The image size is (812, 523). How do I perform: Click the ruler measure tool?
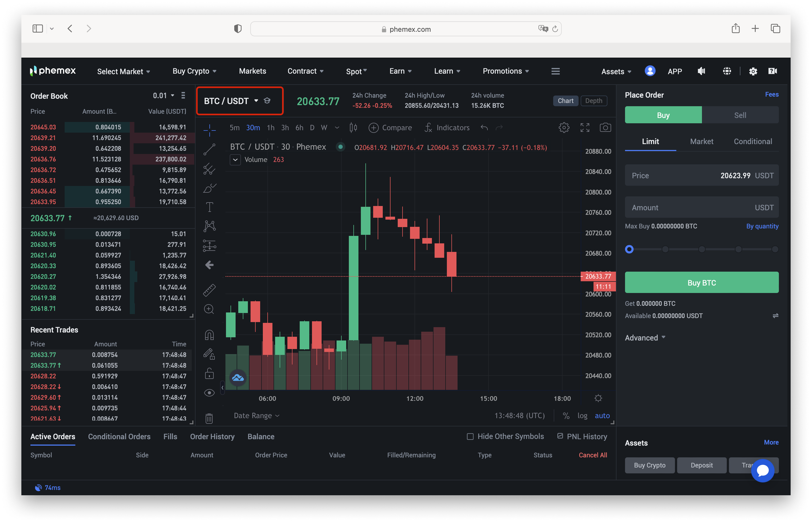point(209,290)
